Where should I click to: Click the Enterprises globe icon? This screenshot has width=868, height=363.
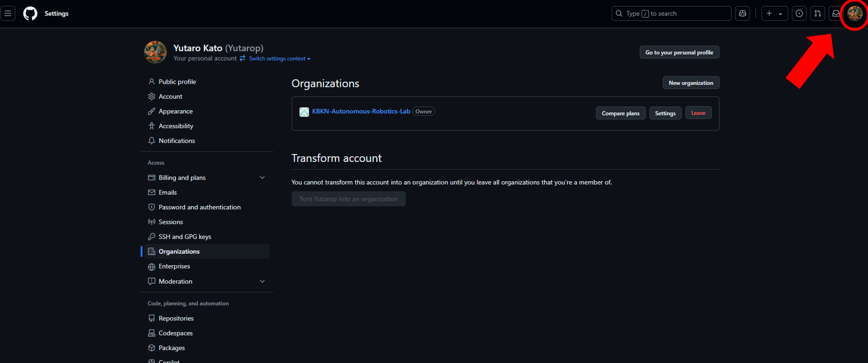152,267
